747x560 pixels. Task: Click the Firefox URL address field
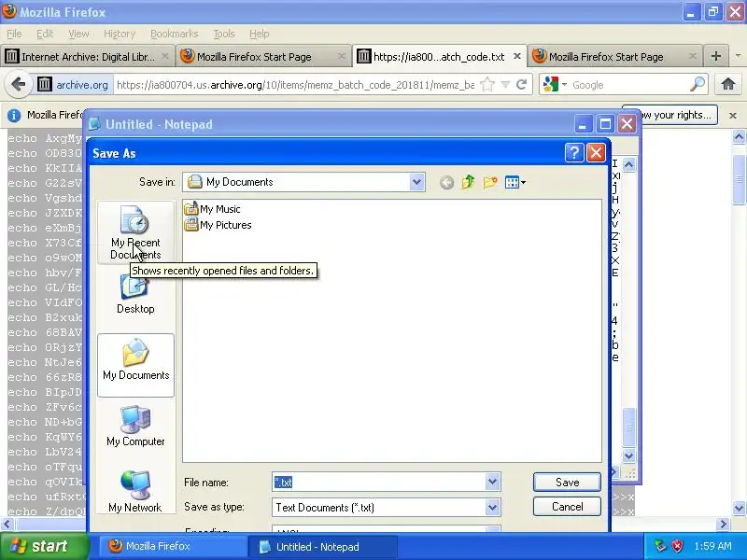[295, 85]
